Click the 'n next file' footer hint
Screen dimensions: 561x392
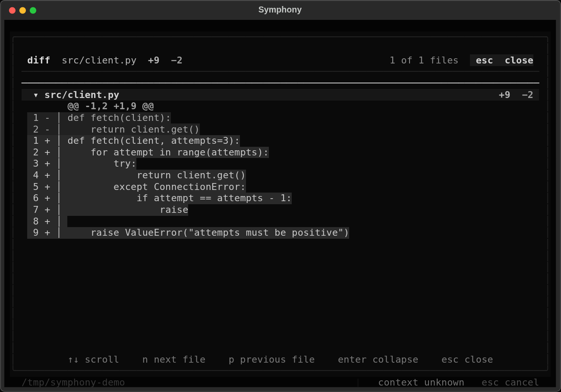pos(174,360)
